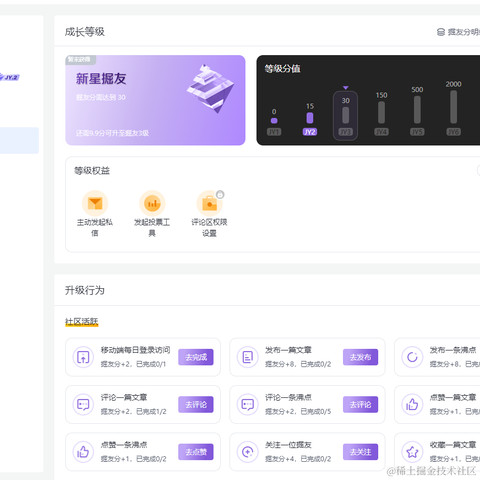Select the JY6 level bar at 2000
This screenshot has width=480, height=480.
point(453,107)
